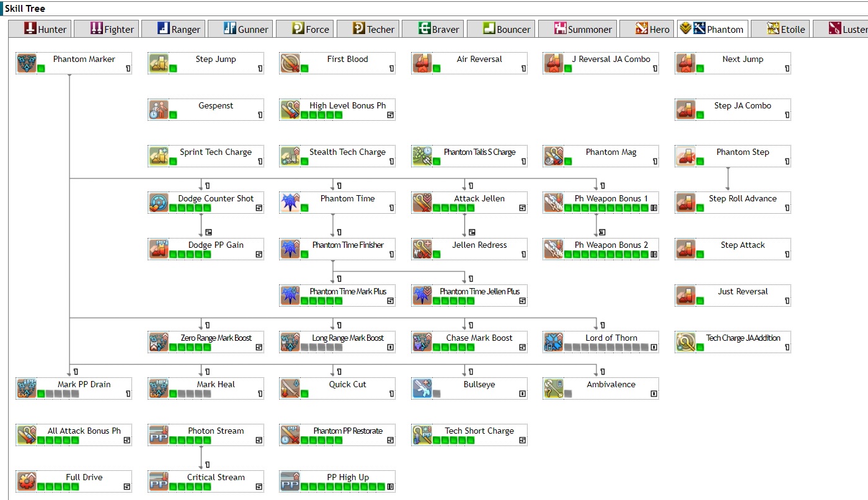Choose the Attack Jellen skill icon
Viewport: 868px width, 500px height.
point(422,203)
